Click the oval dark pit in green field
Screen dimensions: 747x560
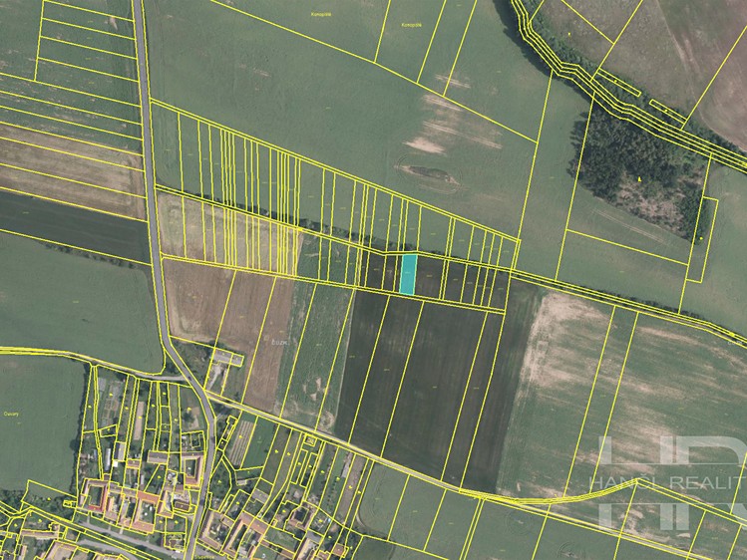[x=428, y=173]
